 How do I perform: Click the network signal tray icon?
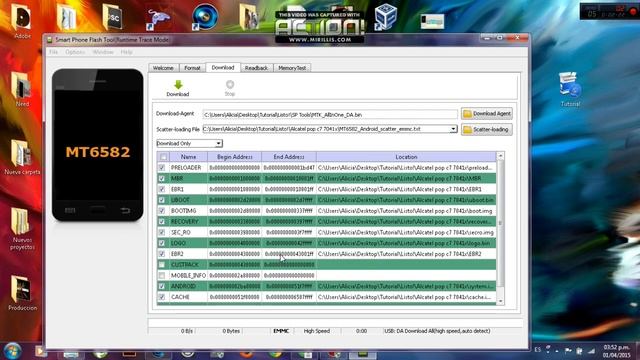pyautogui.click(x=591, y=350)
